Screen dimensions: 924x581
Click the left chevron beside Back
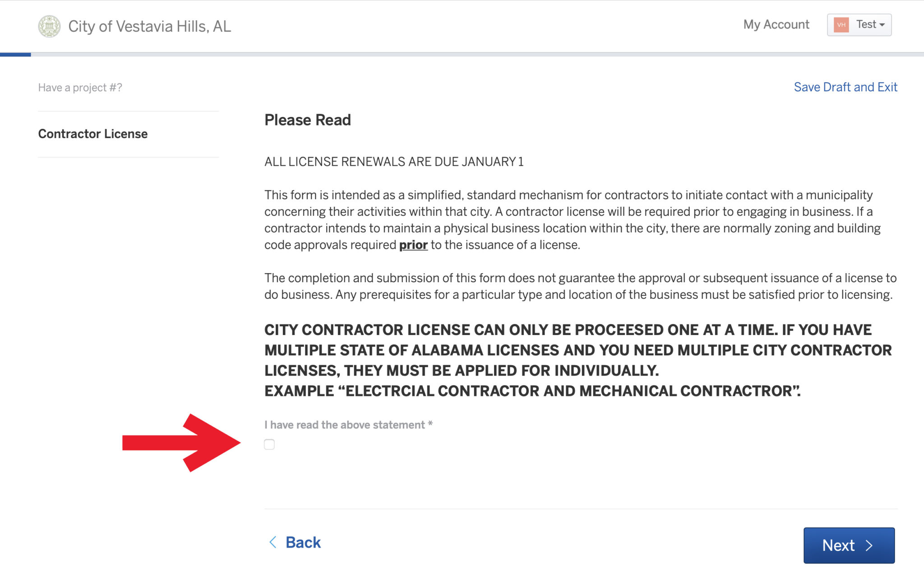pyautogui.click(x=273, y=542)
